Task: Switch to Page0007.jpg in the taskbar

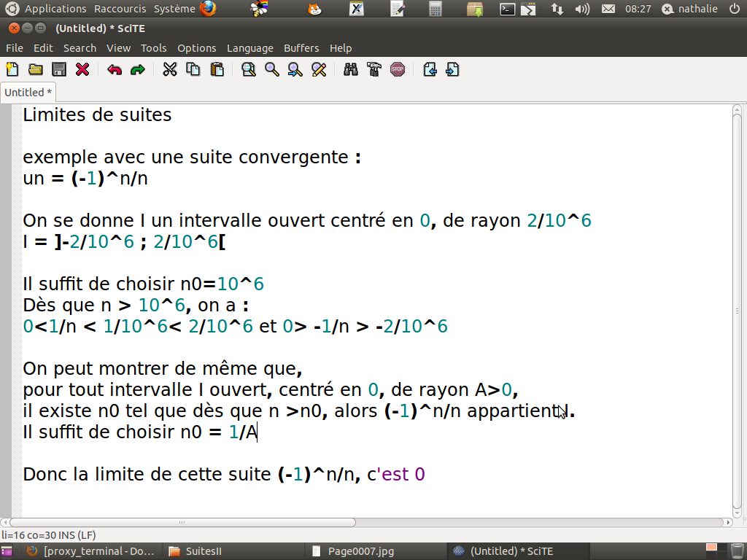Action: tap(356, 551)
